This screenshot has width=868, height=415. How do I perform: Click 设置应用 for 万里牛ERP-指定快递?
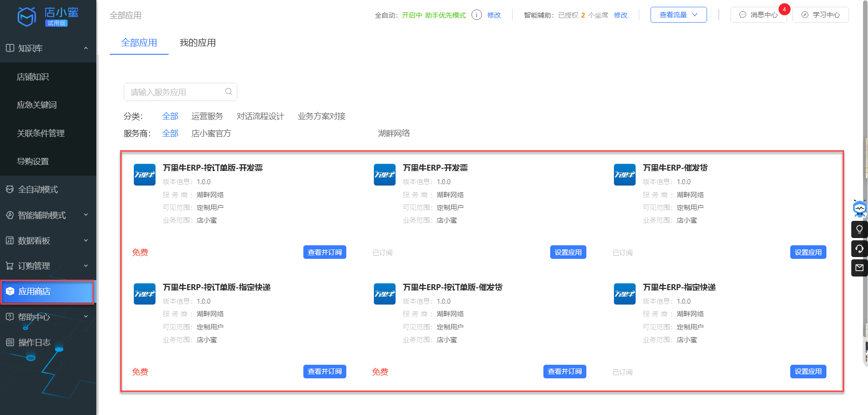(x=808, y=372)
